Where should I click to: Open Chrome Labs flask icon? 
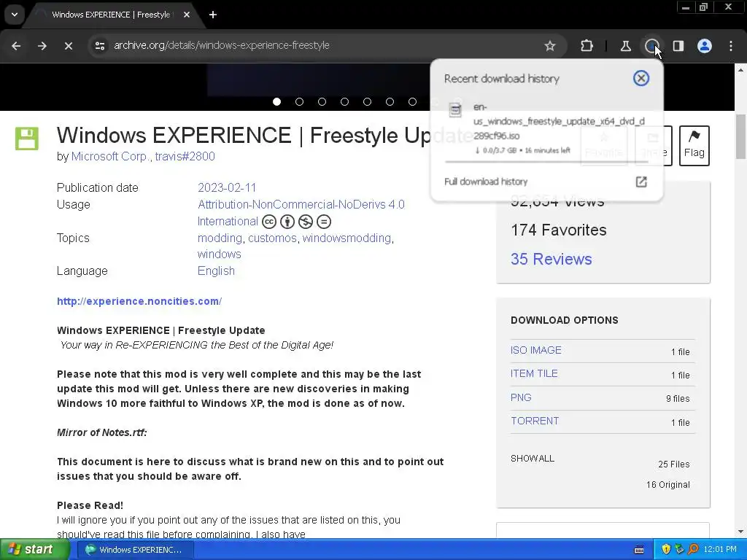pos(625,46)
